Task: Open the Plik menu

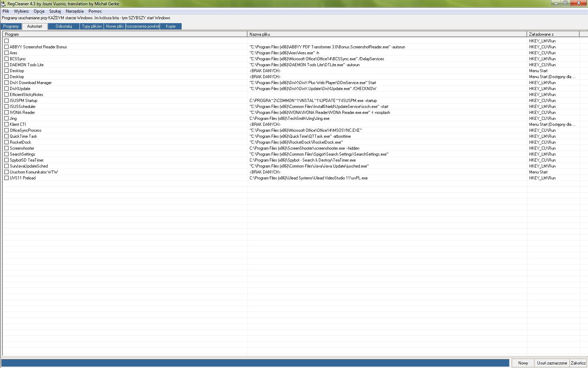Action: coord(6,11)
